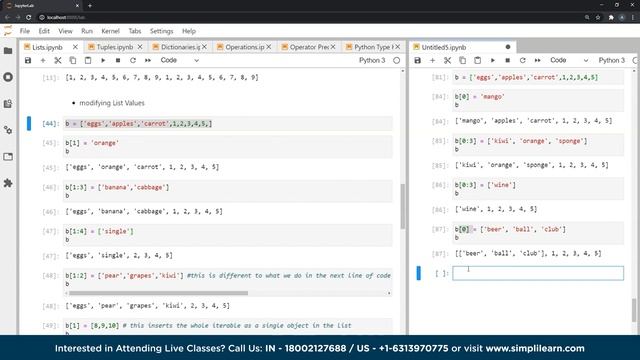Open the Run menu
640x360 pixels.
click(87, 31)
